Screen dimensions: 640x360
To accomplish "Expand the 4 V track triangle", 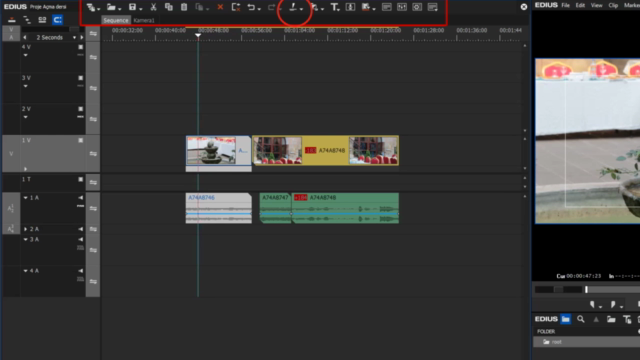I will click(25, 55).
